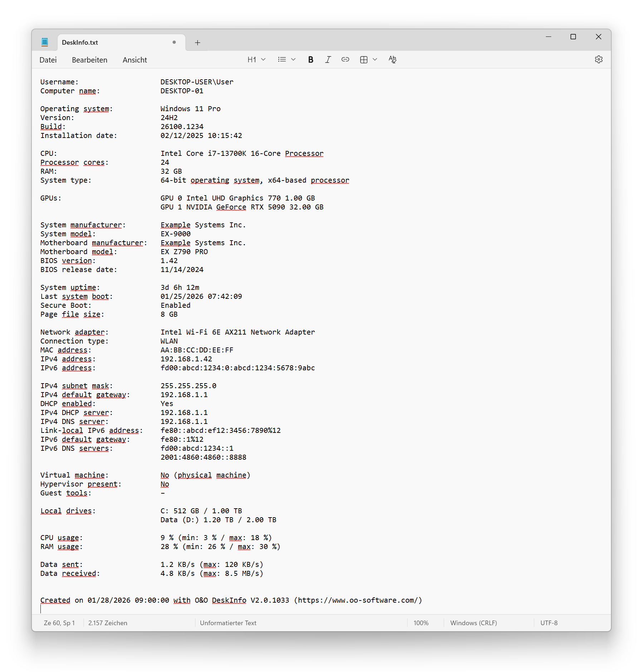Open Notepad settings via the gear icon
The width and height of the screenshot is (641, 672).
point(598,60)
